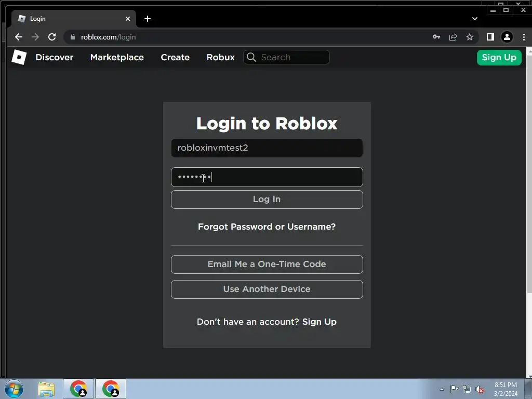Expand the tab search chevron
The height and width of the screenshot is (399, 532).
click(475, 19)
